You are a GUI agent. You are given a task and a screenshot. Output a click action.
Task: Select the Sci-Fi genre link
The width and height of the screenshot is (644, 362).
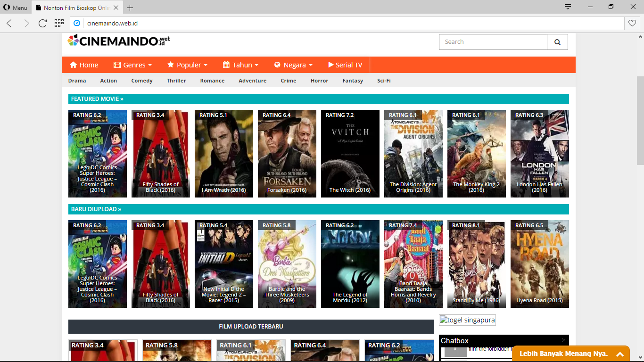(384, 81)
